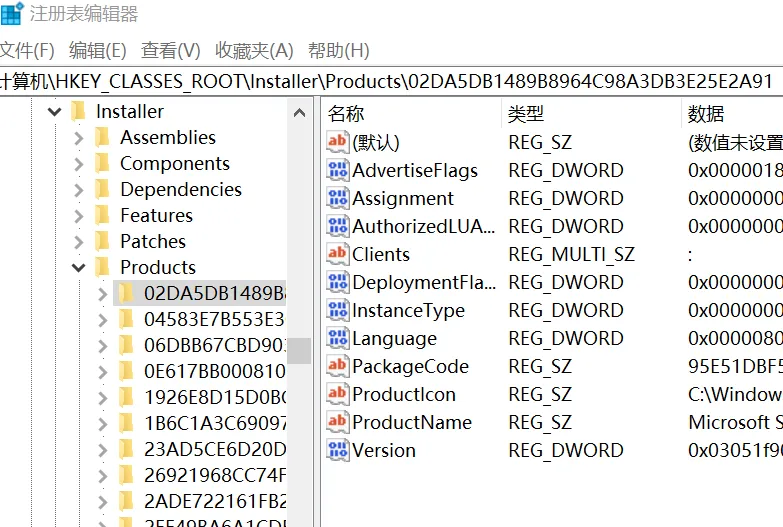Click the Version DWORD icon
Screen dimensions: 783x527
pyautogui.click(x=338, y=450)
